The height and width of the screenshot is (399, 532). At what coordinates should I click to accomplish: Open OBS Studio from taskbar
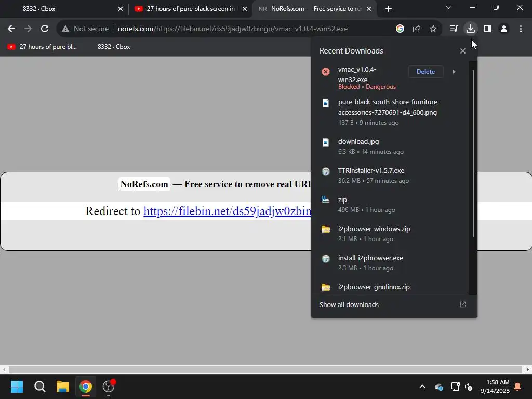109,387
